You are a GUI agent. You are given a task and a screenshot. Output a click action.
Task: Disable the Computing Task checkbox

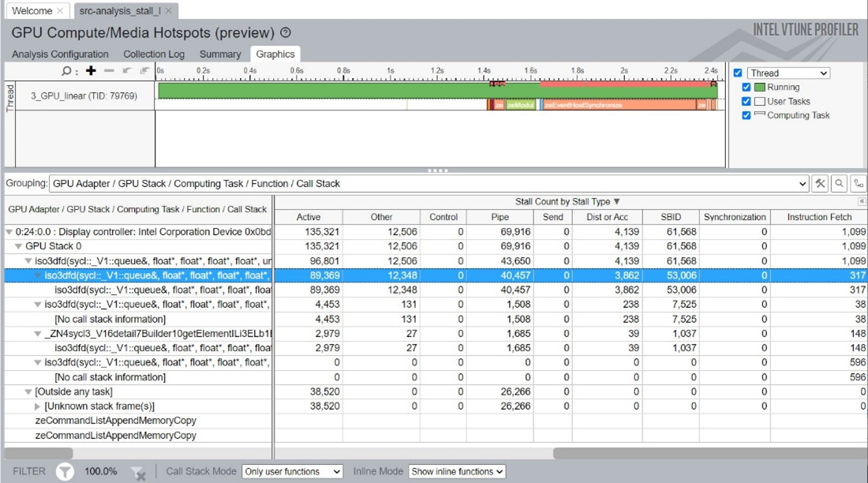(746, 115)
